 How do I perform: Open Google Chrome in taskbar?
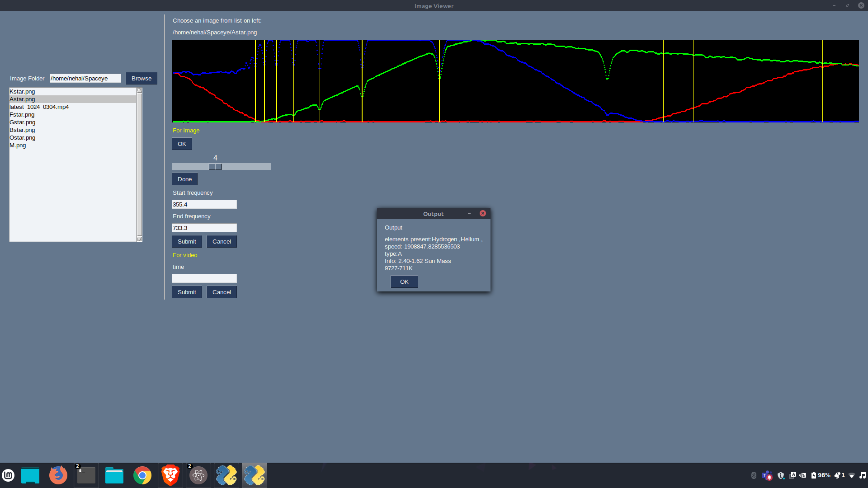pyautogui.click(x=142, y=475)
